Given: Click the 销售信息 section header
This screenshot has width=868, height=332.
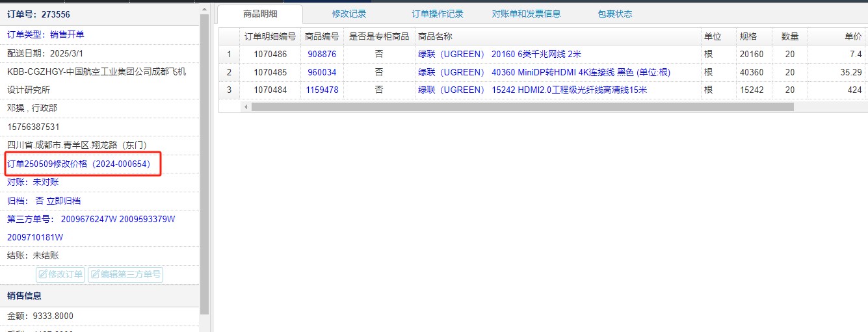Looking at the screenshot, I should point(99,296).
